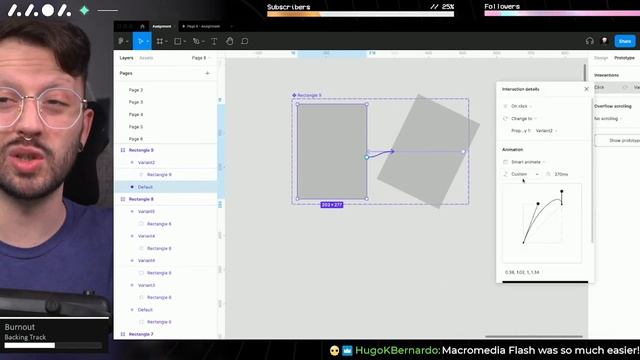Click the Rectangle 7 component set icon

pos(123,334)
